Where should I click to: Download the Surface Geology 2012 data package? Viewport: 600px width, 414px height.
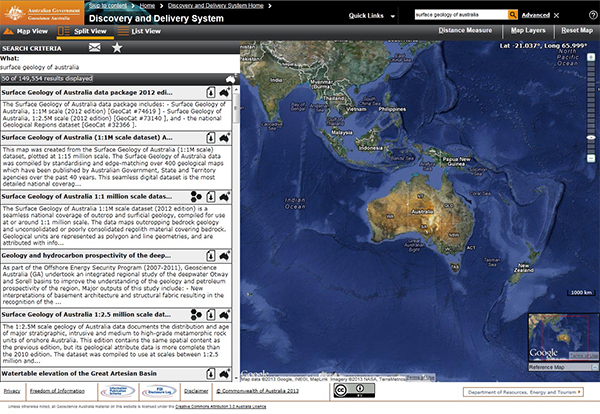(x=212, y=92)
